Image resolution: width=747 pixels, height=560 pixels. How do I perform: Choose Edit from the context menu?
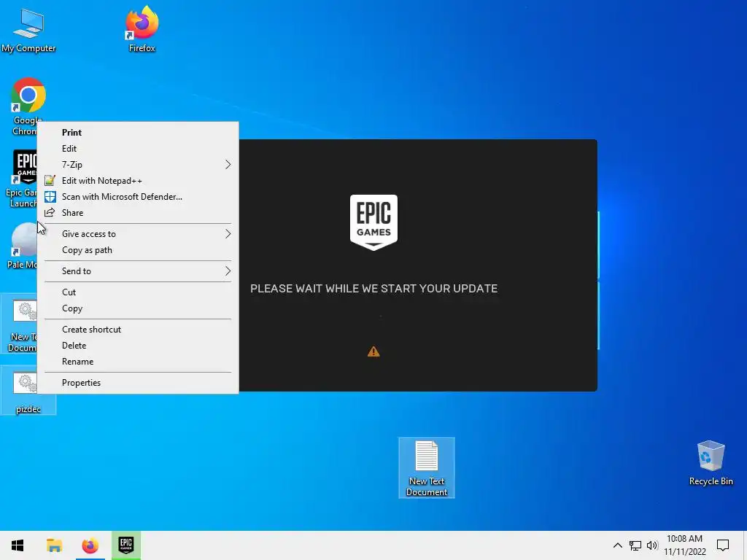pos(138,149)
